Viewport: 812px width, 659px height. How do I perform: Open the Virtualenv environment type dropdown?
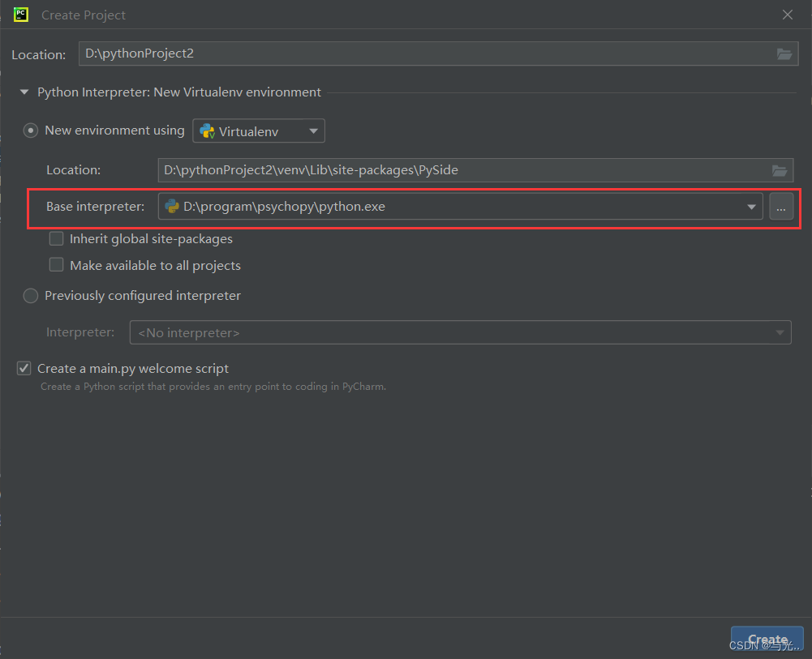click(259, 131)
